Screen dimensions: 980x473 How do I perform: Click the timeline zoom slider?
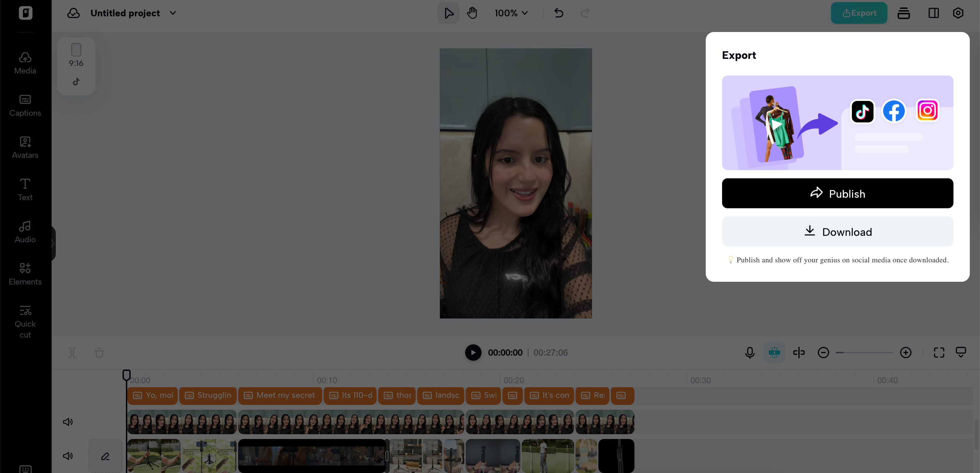tap(864, 353)
